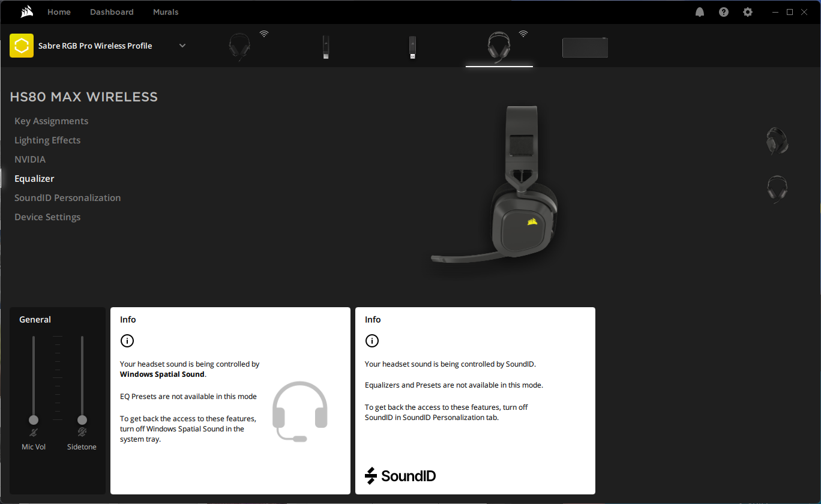Click the info icon in Windows Spatial Sound card

click(127, 341)
